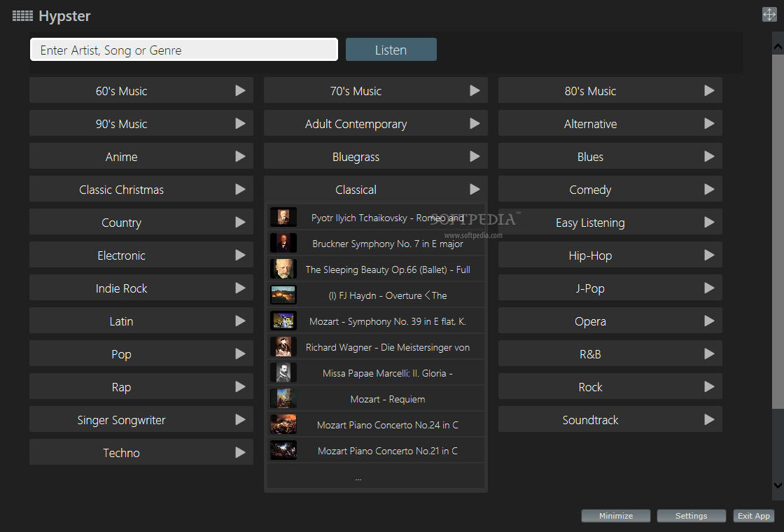784x532 pixels.
Task: Click the Hypster title text
Action: pos(64,16)
